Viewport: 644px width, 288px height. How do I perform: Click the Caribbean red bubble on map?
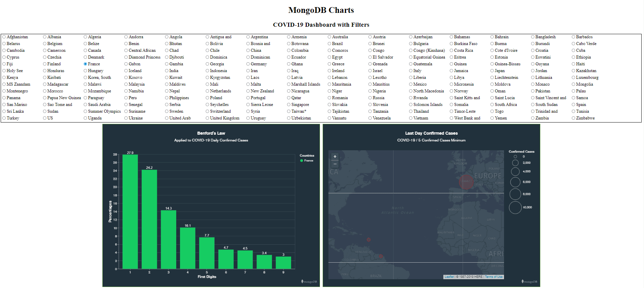click(369, 240)
